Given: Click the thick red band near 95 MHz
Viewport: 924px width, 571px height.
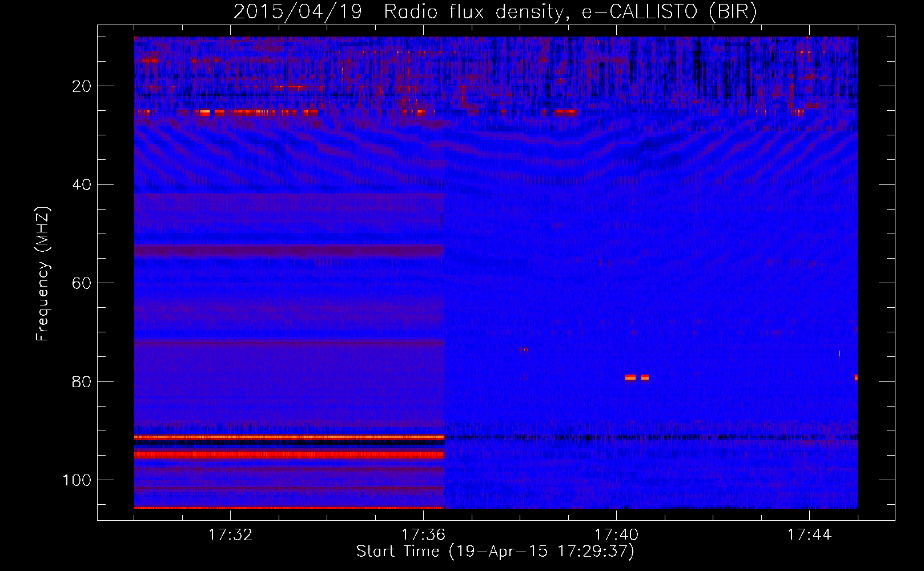Looking at the screenshot, I should 289,455.
